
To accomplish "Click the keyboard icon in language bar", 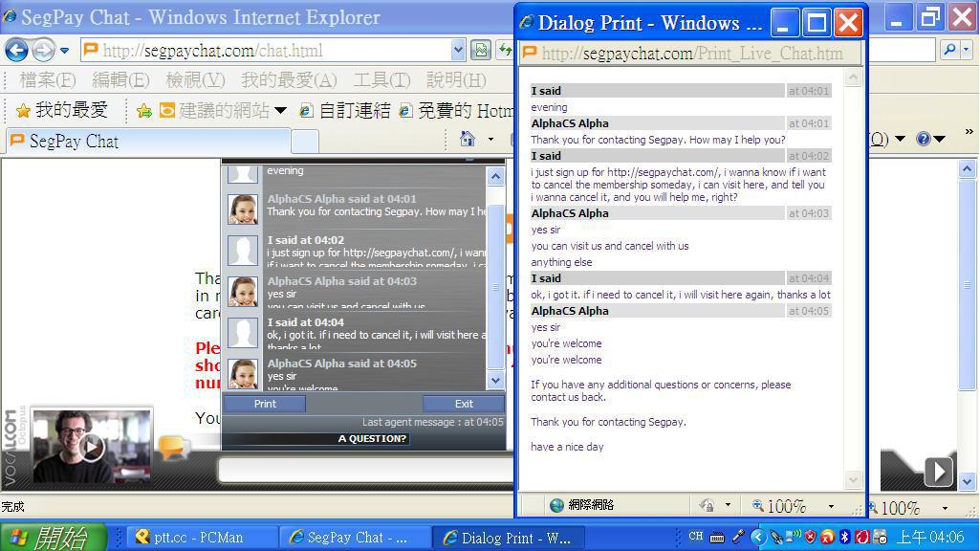I will tap(717, 538).
